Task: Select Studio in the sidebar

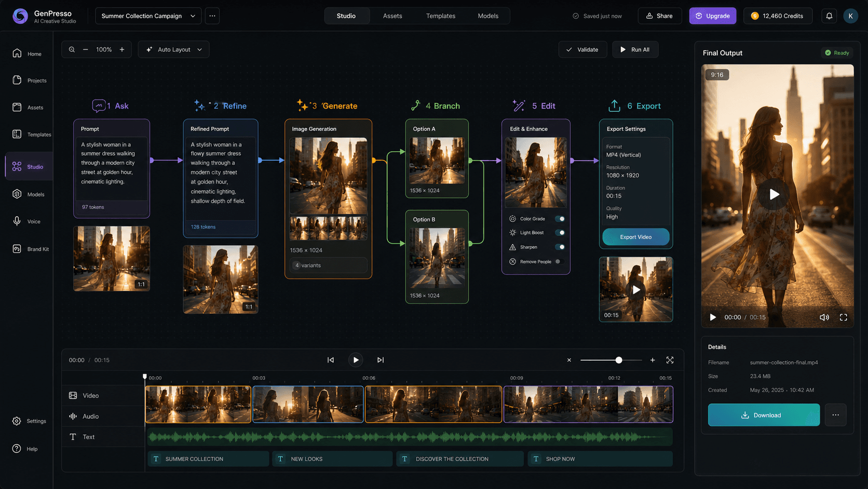Action: tap(29, 166)
